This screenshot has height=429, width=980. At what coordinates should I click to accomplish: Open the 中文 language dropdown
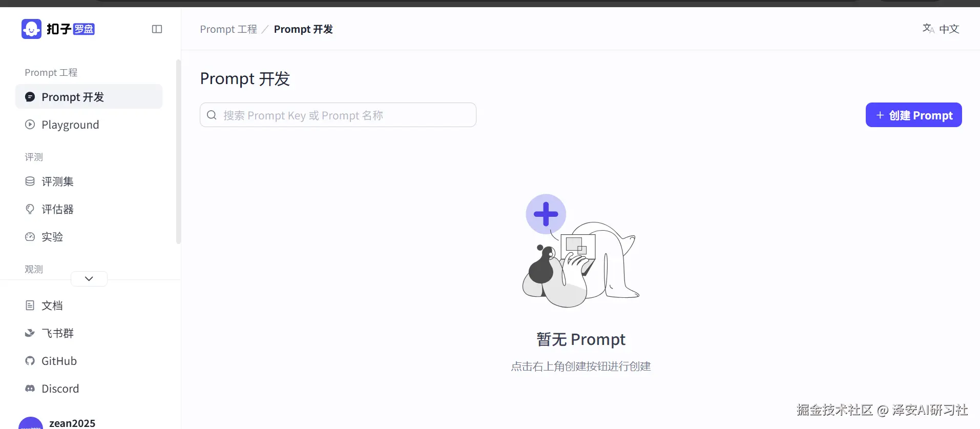click(941, 29)
